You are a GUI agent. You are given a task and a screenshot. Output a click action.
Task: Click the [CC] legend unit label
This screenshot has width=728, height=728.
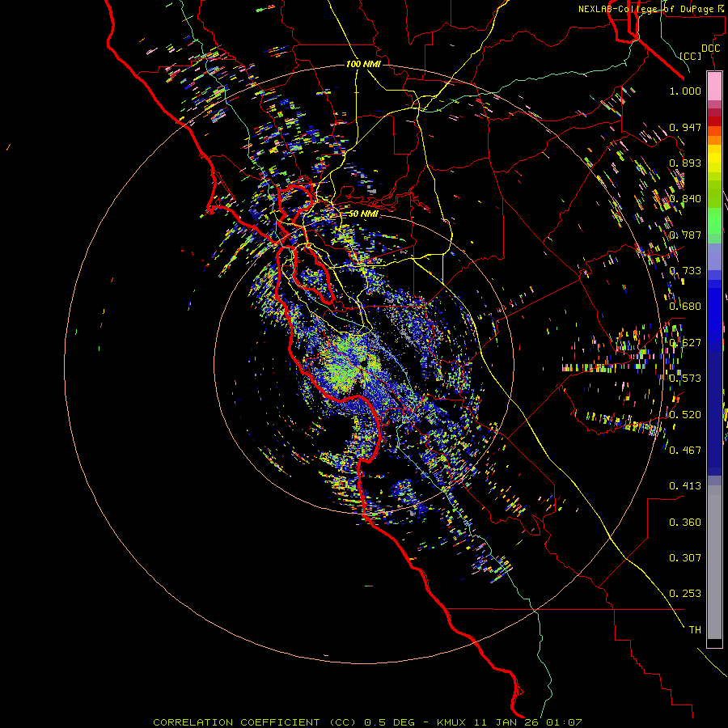pos(691,56)
